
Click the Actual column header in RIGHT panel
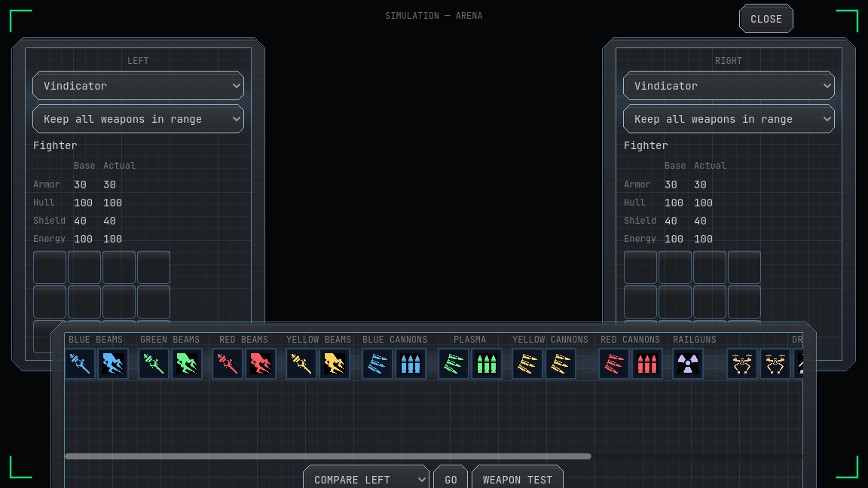click(x=711, y=166)
